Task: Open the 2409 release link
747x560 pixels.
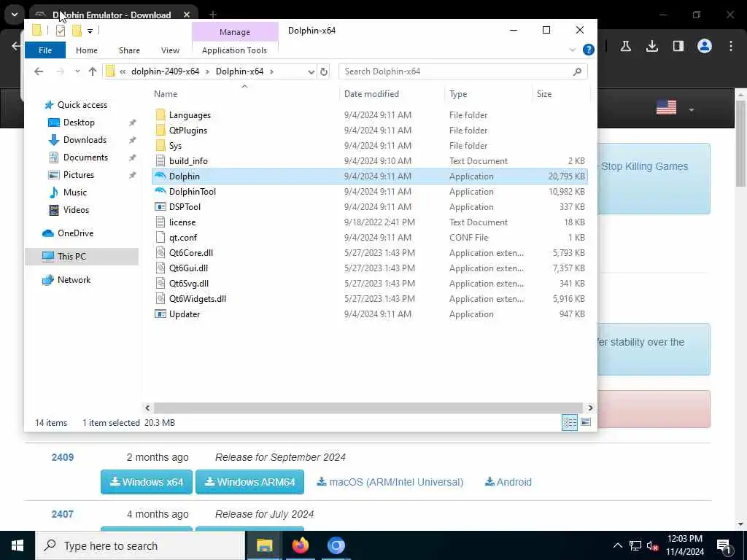Action: click(x=63, y=457)
